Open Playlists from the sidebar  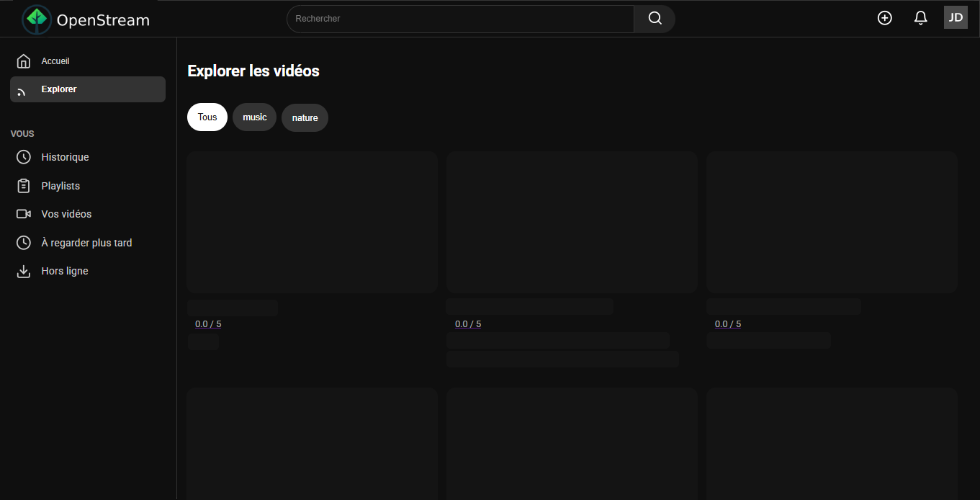[88, 186]
